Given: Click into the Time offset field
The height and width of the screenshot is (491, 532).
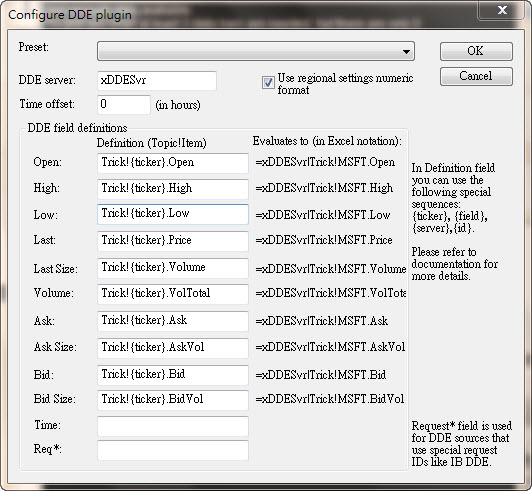Looking at the screenshot, I should [x=124, y=105].
